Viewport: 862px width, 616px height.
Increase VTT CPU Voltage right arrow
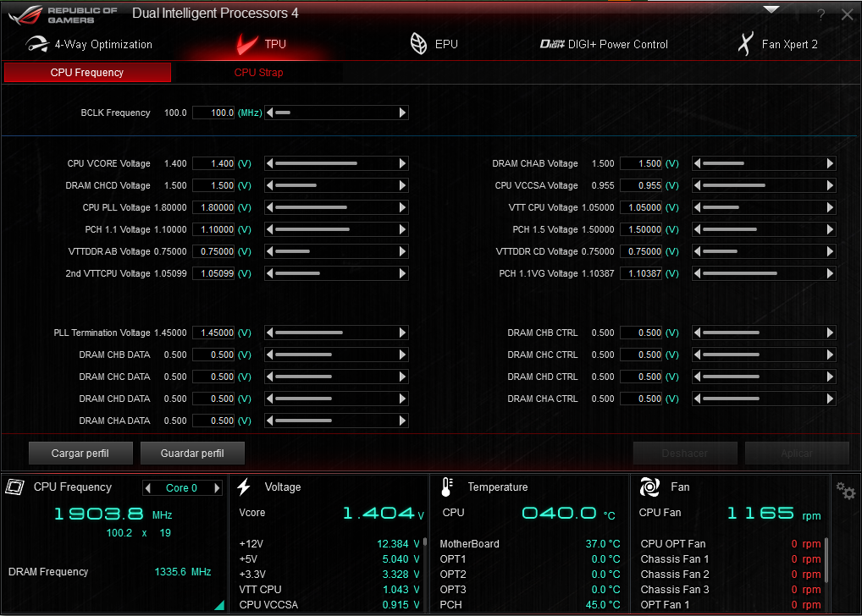[x=830, y=207]
